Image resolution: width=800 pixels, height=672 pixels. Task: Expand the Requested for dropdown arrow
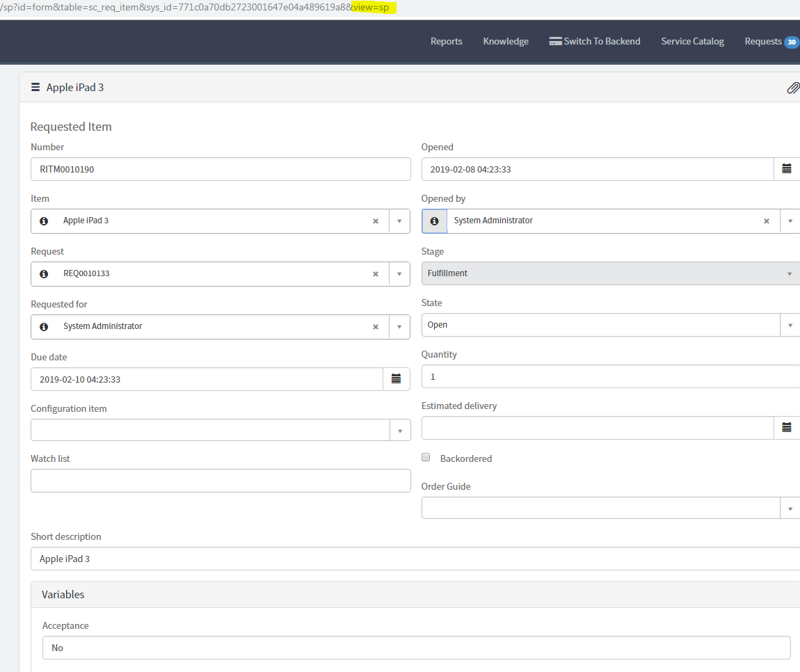[399, 326]
